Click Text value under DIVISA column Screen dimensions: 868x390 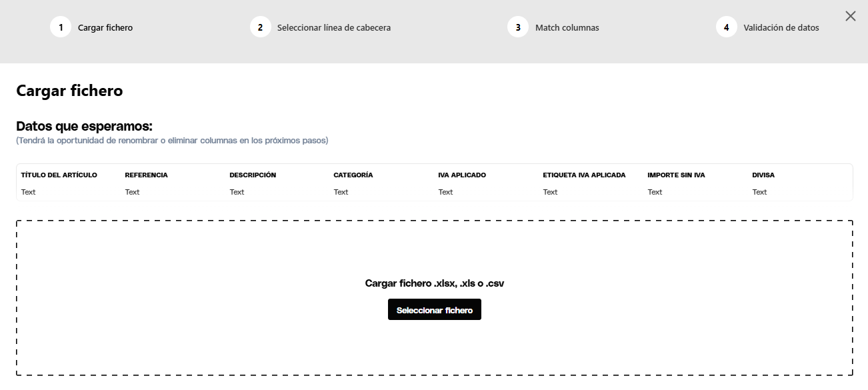pyautogui.click(x=759, y=192)
